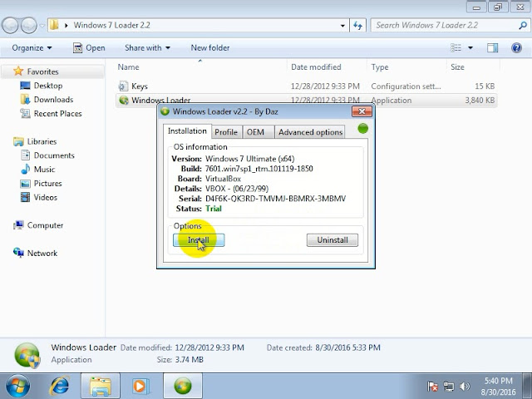
Task: Close the Windows Loader v2.2 dialog
Action: coord(362,111)
